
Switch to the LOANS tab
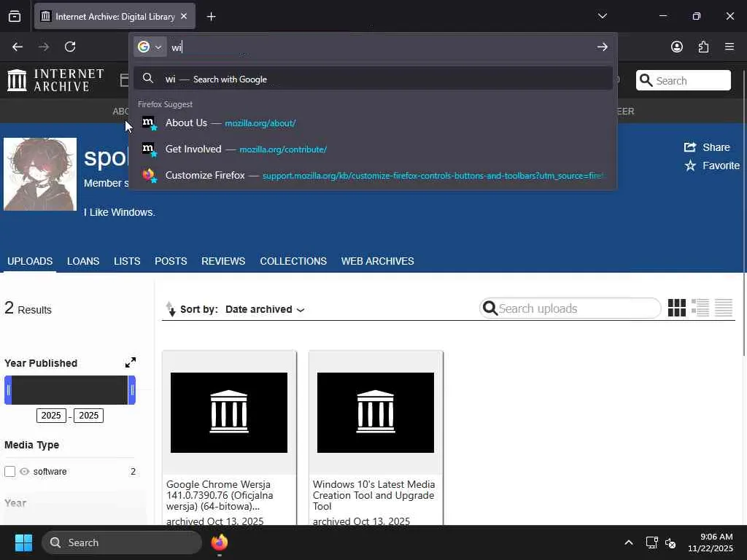[83, 261]
